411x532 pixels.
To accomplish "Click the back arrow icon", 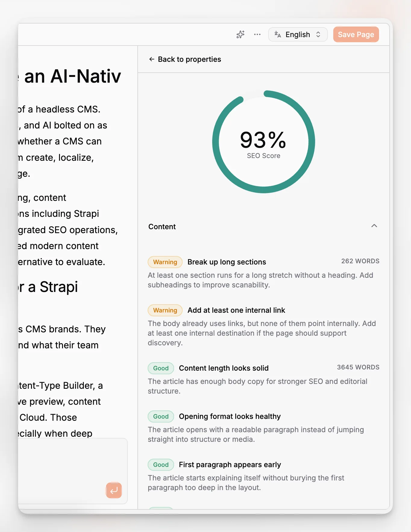I will (152, 59).
